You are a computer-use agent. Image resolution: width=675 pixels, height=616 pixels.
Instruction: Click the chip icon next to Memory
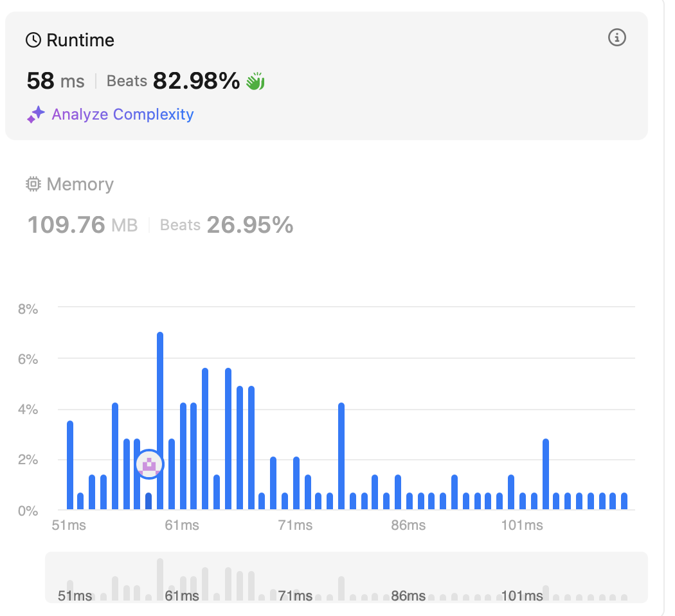point(33,185)
